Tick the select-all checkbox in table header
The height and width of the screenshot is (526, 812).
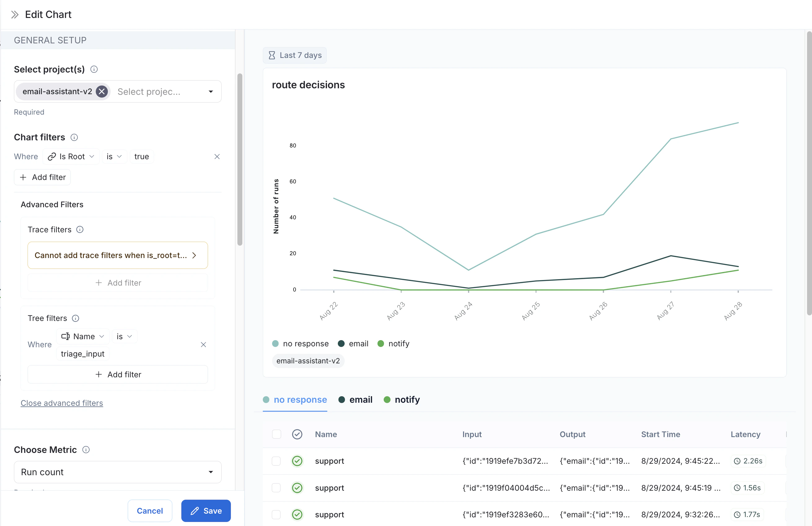pyautogui.click(x=276, y=434)
